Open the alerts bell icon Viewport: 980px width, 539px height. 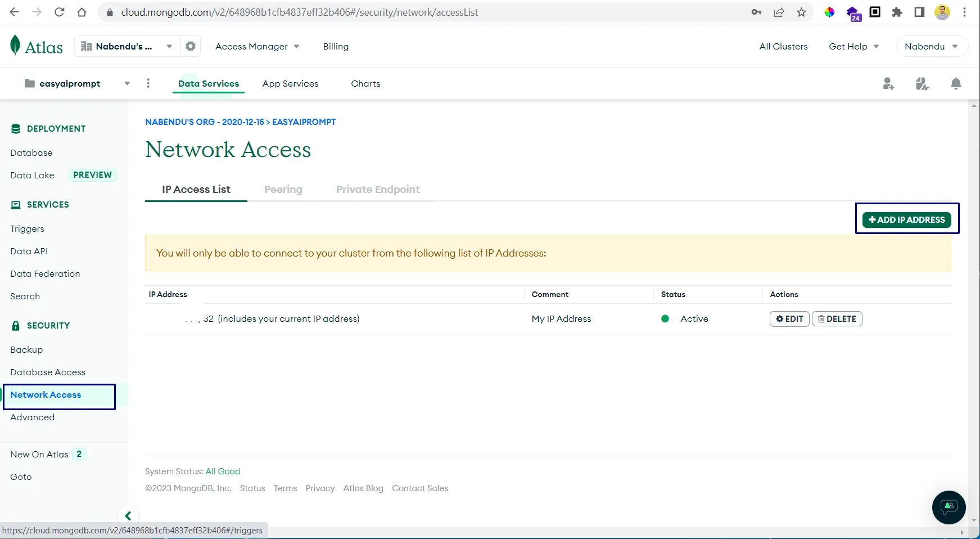[956, 84]
